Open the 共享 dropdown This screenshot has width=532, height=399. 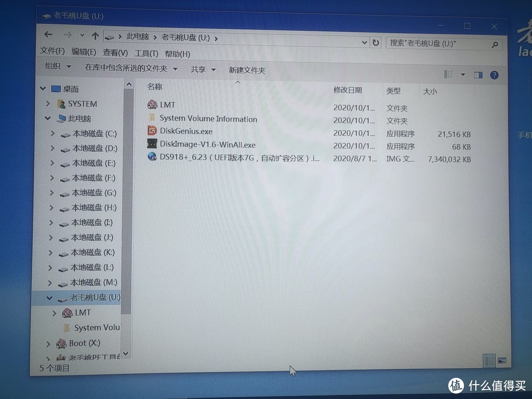click(203, 69)
